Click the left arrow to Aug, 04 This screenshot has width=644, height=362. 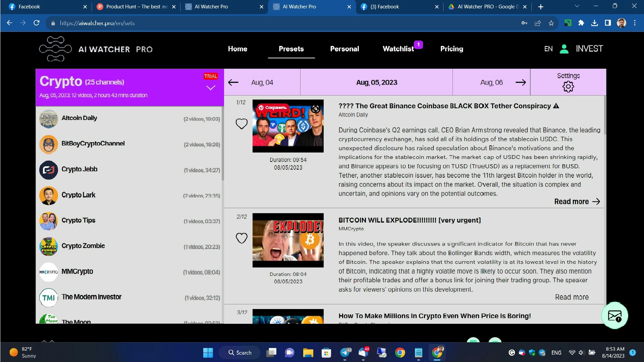tap(233, 82)
